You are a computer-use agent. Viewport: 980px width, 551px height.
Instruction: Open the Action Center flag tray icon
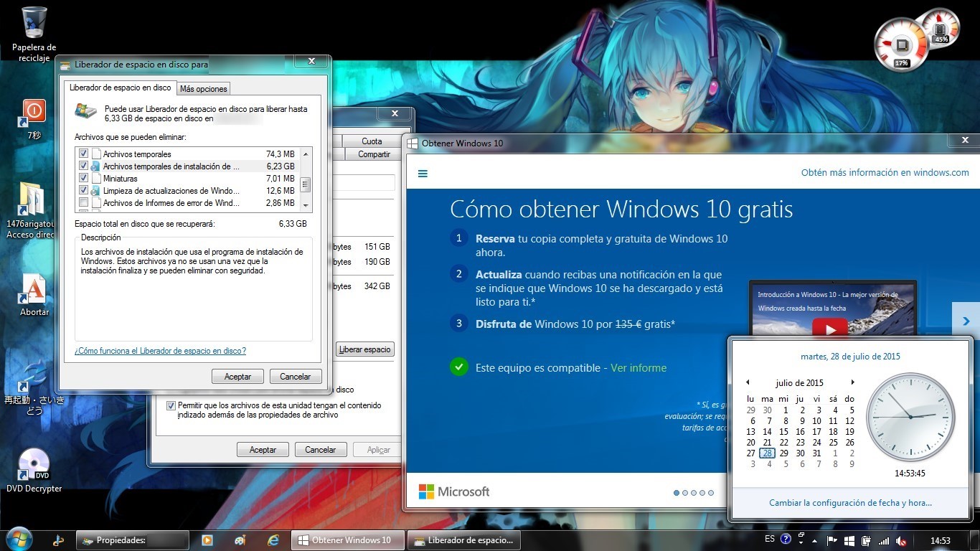point(833,540)
